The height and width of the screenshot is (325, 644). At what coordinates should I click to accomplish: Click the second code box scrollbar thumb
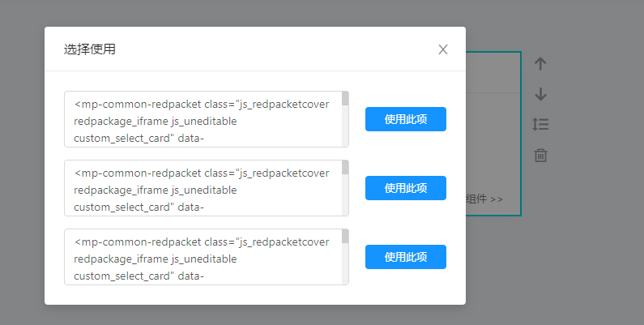pyautogui.click(x=345, y=168)
